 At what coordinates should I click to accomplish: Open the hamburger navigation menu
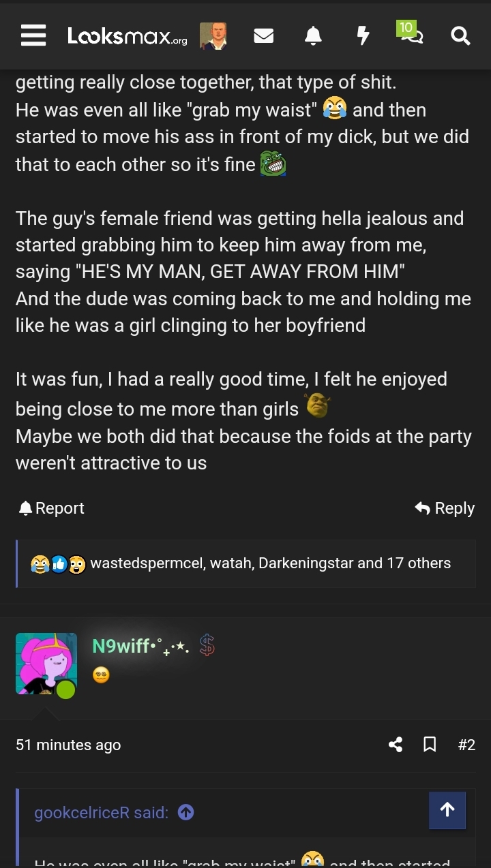tap(33, 35)
